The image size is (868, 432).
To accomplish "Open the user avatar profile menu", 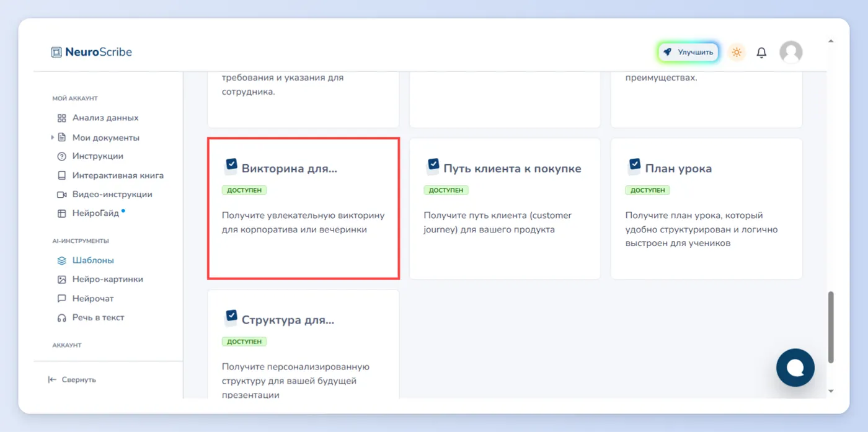I will (x=790, y=53).
